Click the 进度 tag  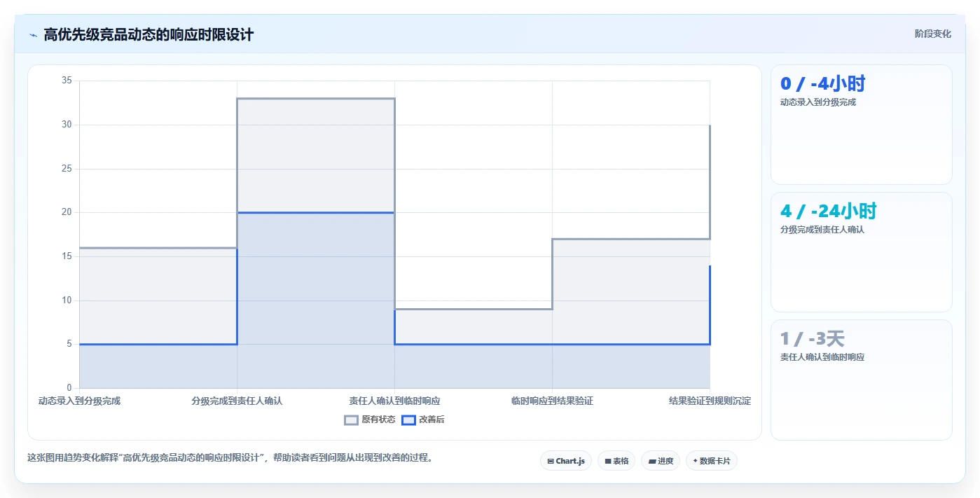(661, 461)
